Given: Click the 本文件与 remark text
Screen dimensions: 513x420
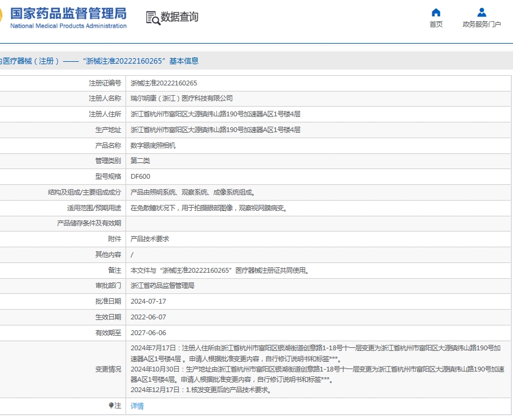Looking at the screenshot, I should (220, 270).
